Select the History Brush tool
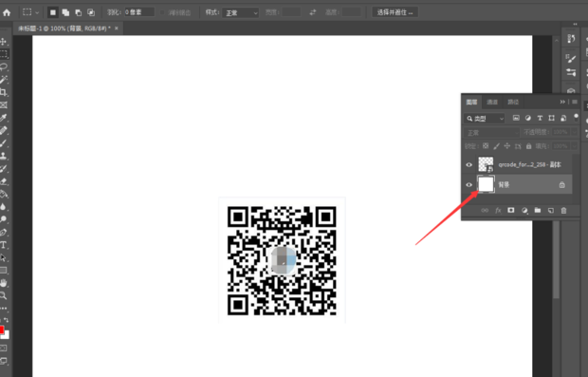588x377 pixels. [x=4, y=168]
